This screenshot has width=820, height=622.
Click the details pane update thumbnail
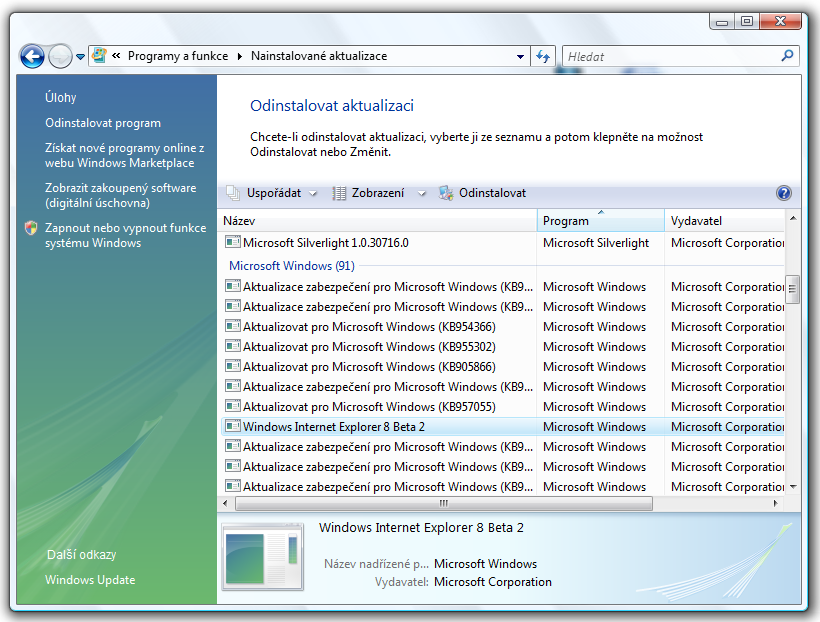click(x=263, y=556)
